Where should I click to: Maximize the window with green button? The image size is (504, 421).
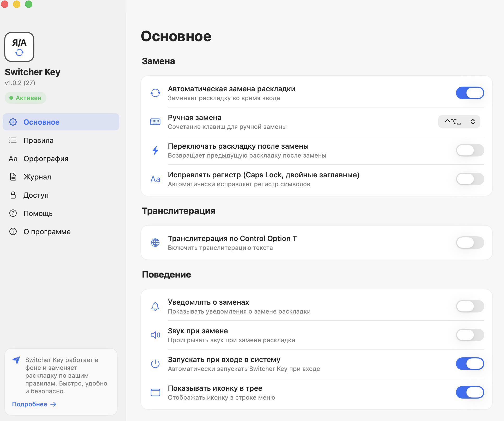tap(29, 4)
